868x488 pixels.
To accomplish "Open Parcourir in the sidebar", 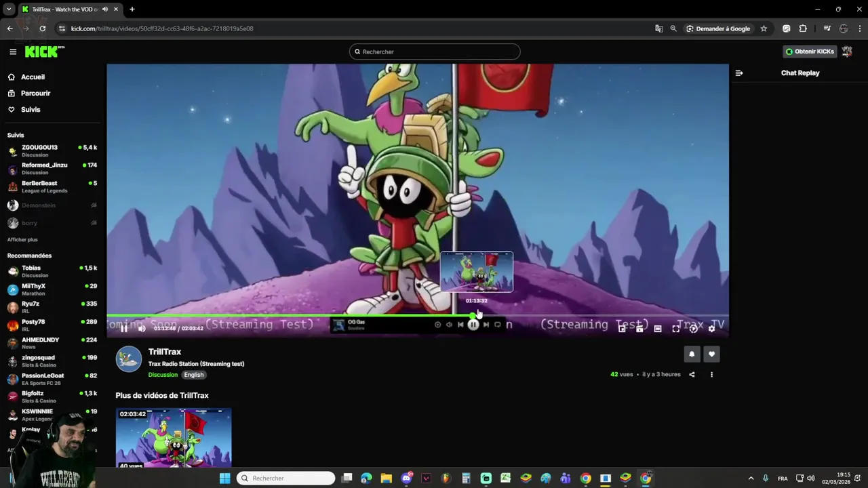I will click(35, 94).
